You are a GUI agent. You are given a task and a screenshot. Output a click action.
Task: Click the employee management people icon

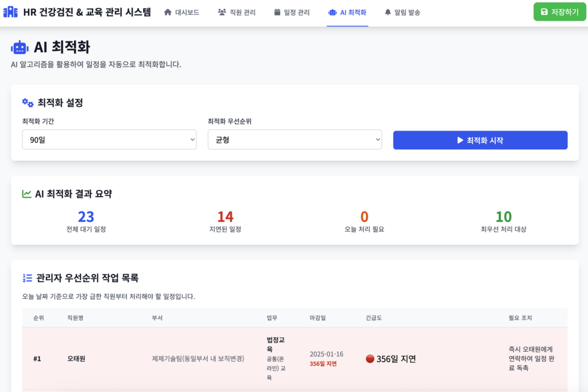pyautogui.click(x=222, y=12)
